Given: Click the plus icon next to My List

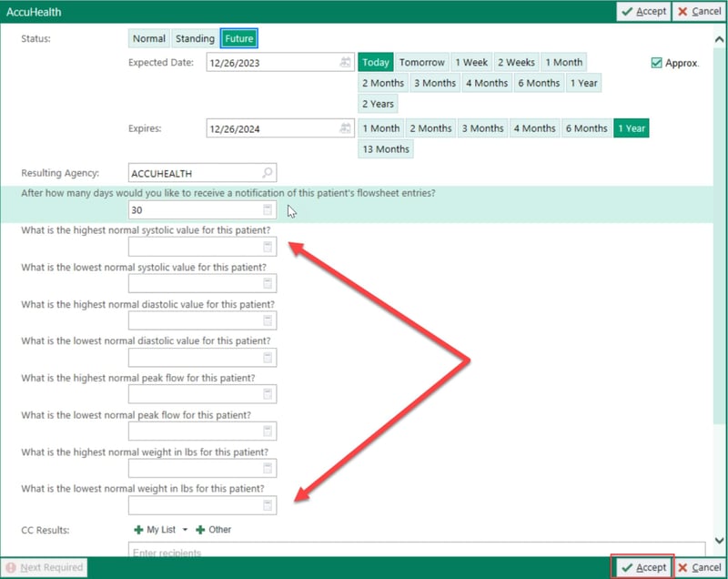Looking at the screenshot, I should (x=136, y=529).
